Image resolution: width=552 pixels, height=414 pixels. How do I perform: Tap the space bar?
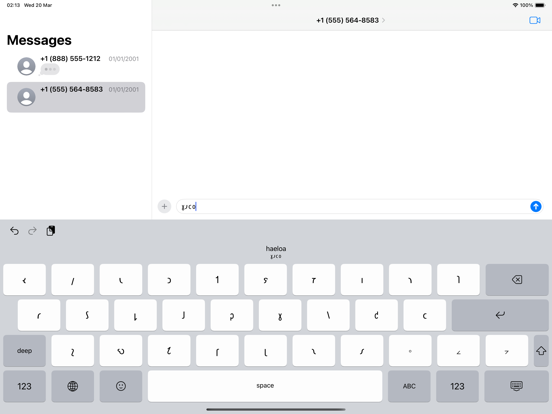coord(265,386)
